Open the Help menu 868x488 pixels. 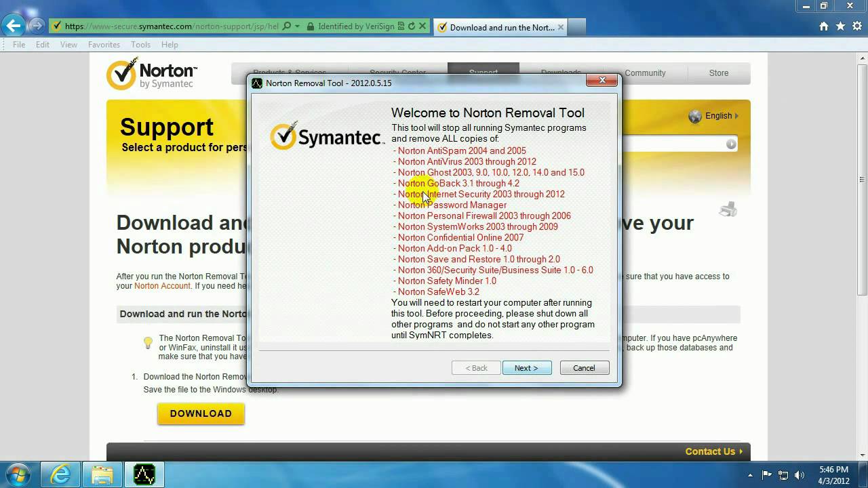click(170, 45)
